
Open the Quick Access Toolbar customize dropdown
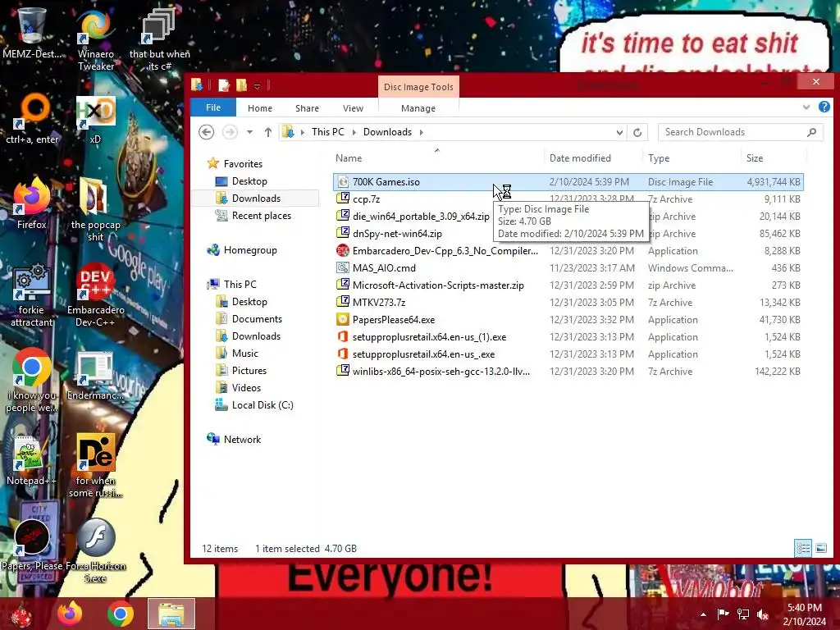click(x=257, y=85)
